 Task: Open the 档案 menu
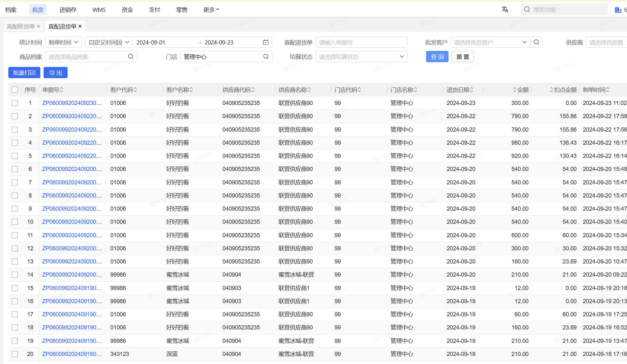[x=11, y=10]
